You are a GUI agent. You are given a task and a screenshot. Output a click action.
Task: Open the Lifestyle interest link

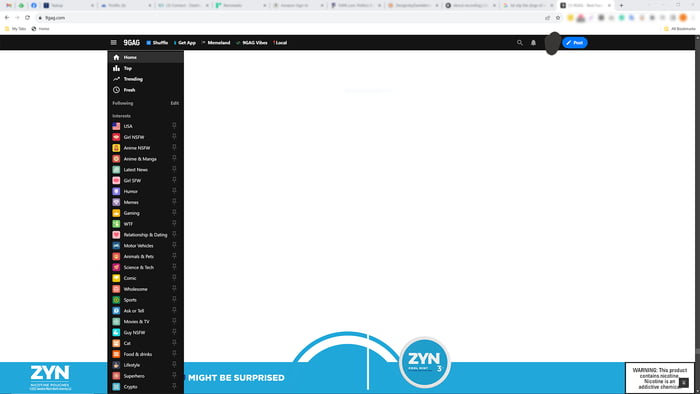pos(132,365)
